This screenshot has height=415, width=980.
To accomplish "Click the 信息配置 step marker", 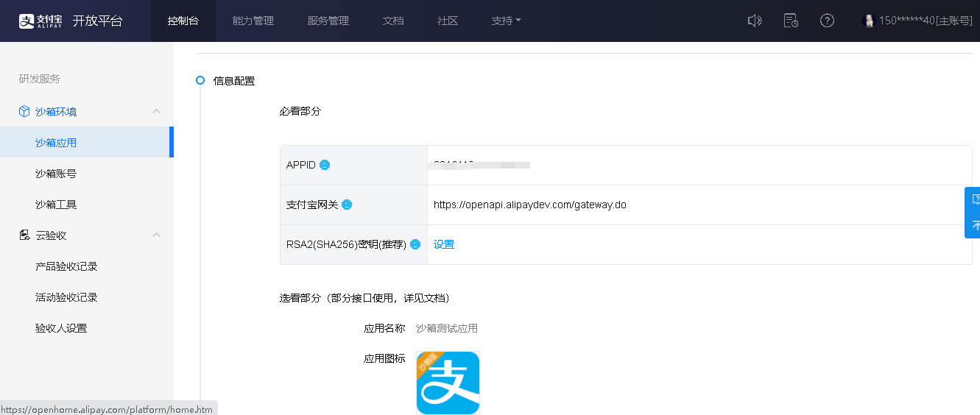I will 200,81.
